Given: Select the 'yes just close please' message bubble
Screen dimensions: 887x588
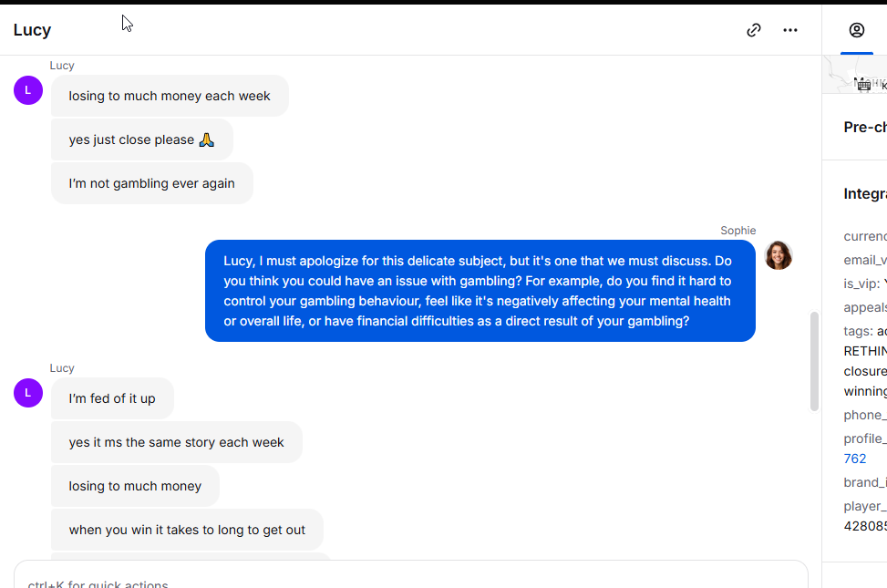Looking at the screenshot, I should (x=142, y=139).
